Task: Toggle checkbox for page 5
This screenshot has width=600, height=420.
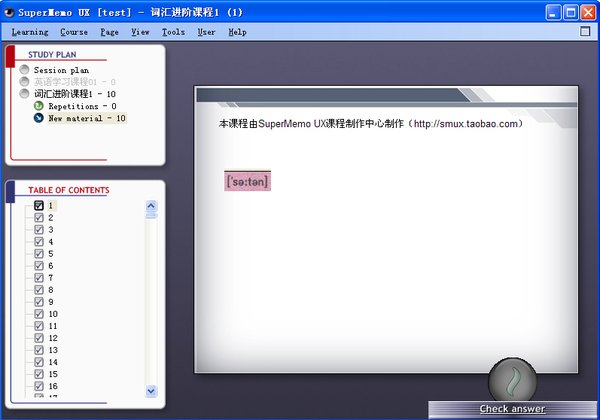Action: (39, 254)
